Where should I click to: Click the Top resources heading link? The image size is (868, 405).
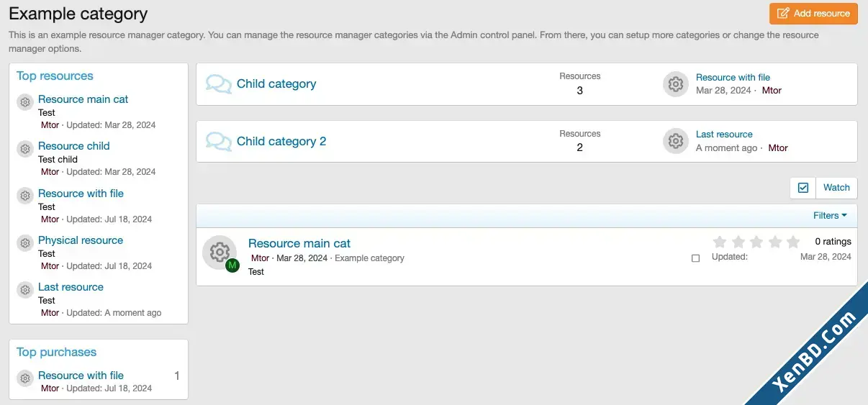(55, 76)
